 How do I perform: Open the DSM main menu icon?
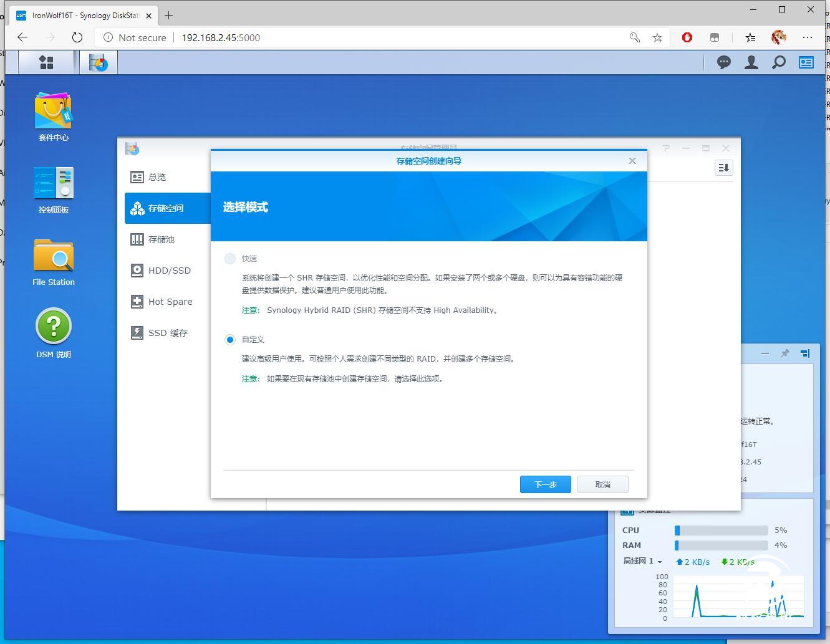click(46, 62)
